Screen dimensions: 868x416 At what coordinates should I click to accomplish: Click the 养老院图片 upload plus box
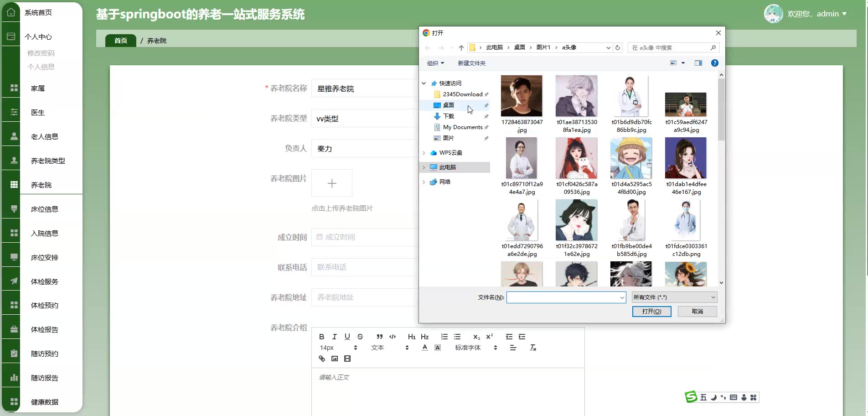(332, 183)
